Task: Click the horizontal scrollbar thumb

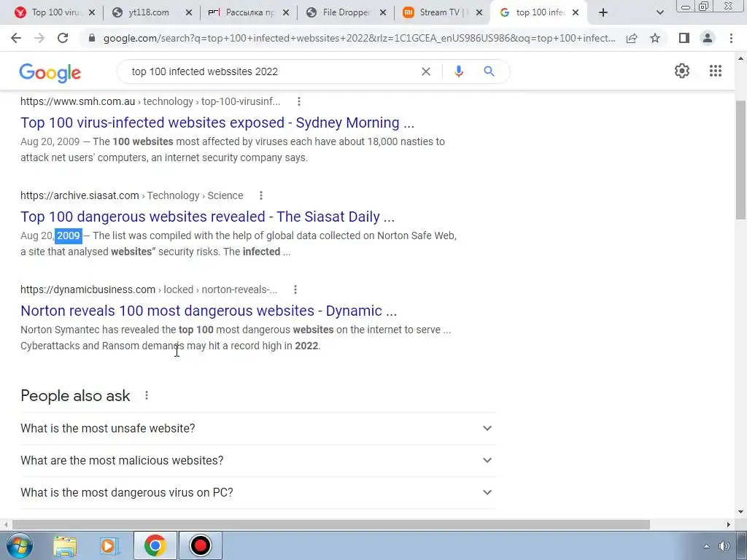Action: pyautogui.click(x=330, y=524)
